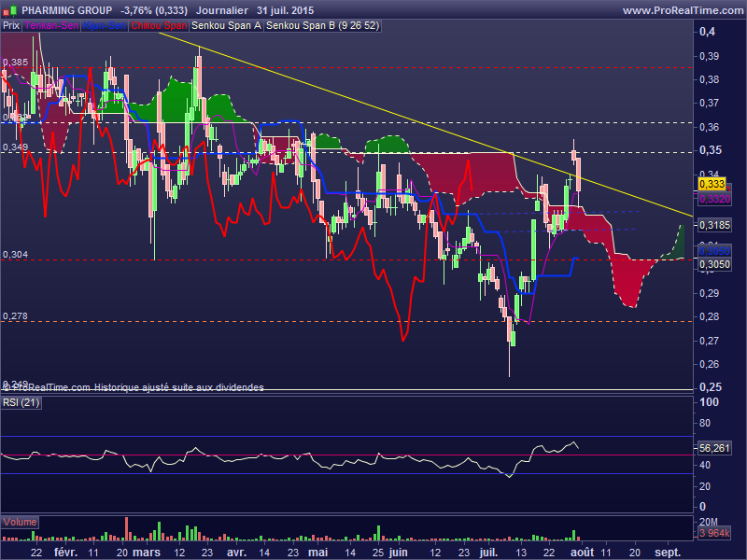Click the 3 964k volume value tag
This screenshot has height=560, width=747.
coord(714,534)
